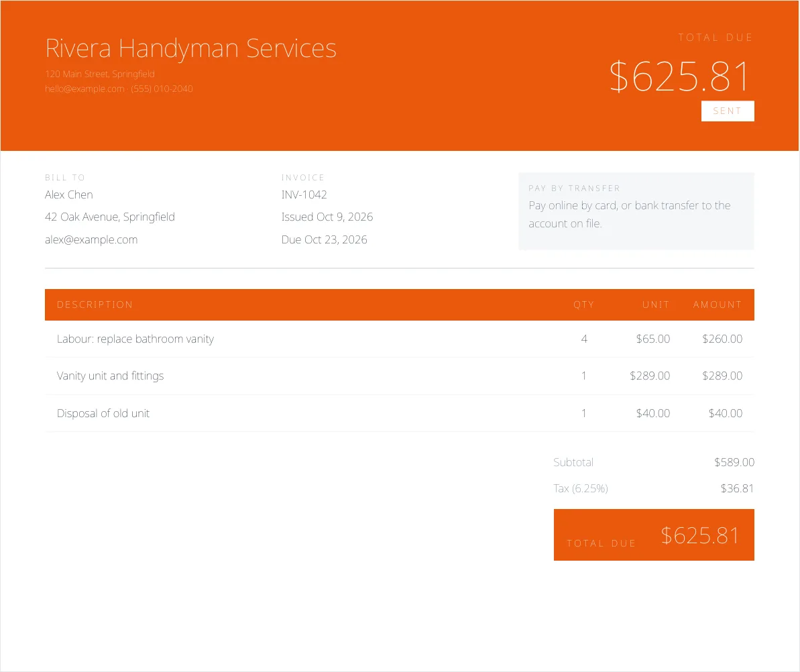Image resolution: width=800 pixels, height=672 pixels.
Task: Click the $36.81 tax value
Action: click(x=737, y=489)
